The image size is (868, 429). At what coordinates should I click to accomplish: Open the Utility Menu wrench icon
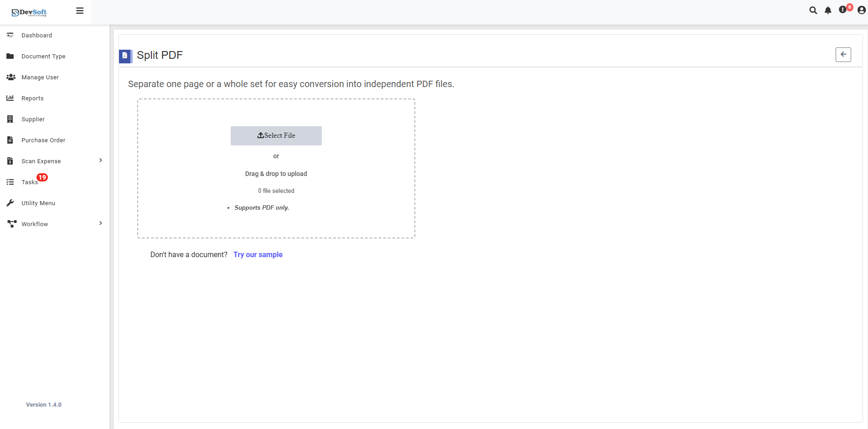[10, 203]
